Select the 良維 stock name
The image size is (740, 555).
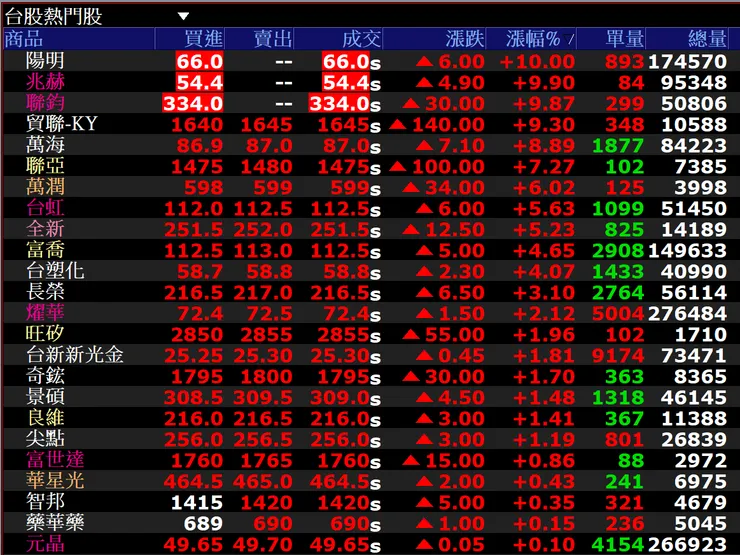click(x=45, y=418)
